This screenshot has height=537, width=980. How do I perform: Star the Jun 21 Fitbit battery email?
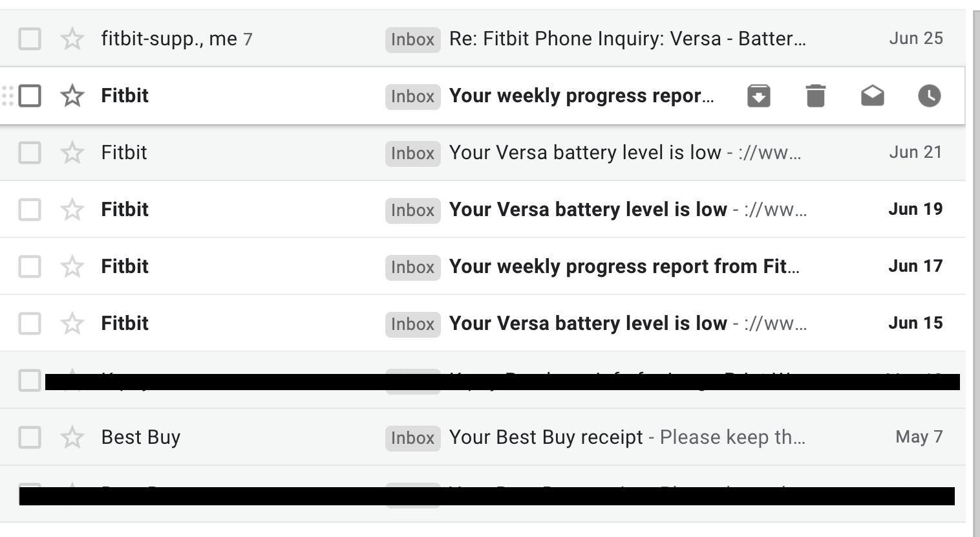click(72, 153)
